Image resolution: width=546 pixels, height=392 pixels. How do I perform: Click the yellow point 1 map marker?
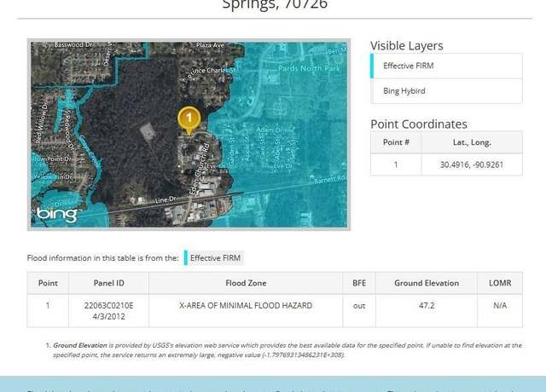click(189, 120)
